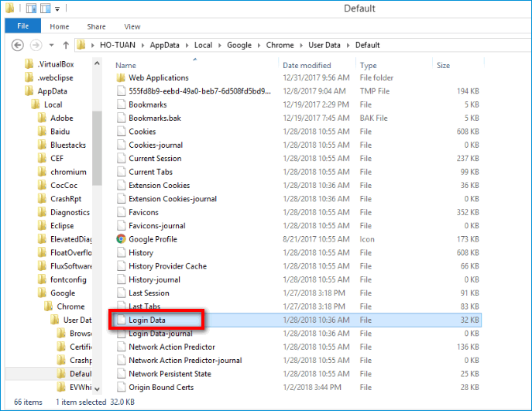Select the Web Applications folder icon
The image size is (532, 411).
[x=121, y=78]
